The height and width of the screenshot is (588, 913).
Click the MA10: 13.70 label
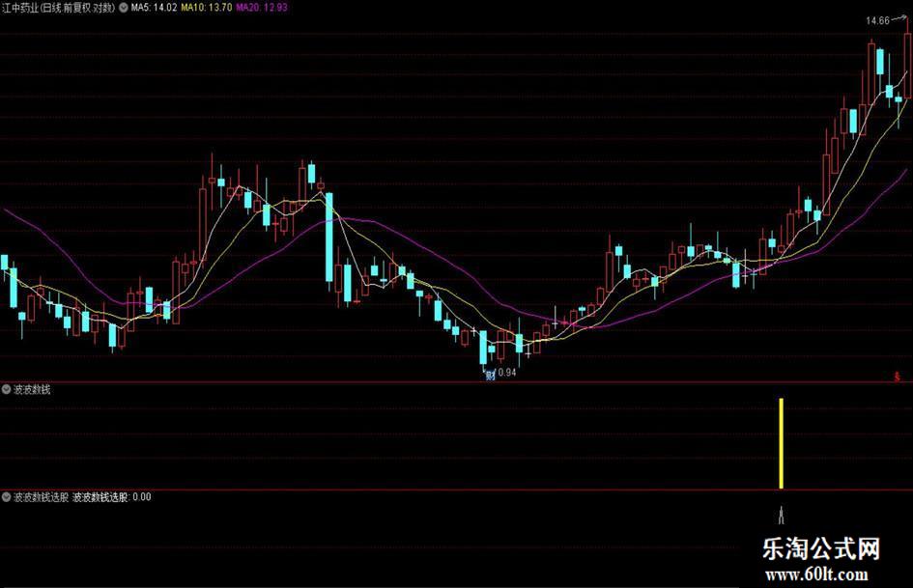click(206, 8)
